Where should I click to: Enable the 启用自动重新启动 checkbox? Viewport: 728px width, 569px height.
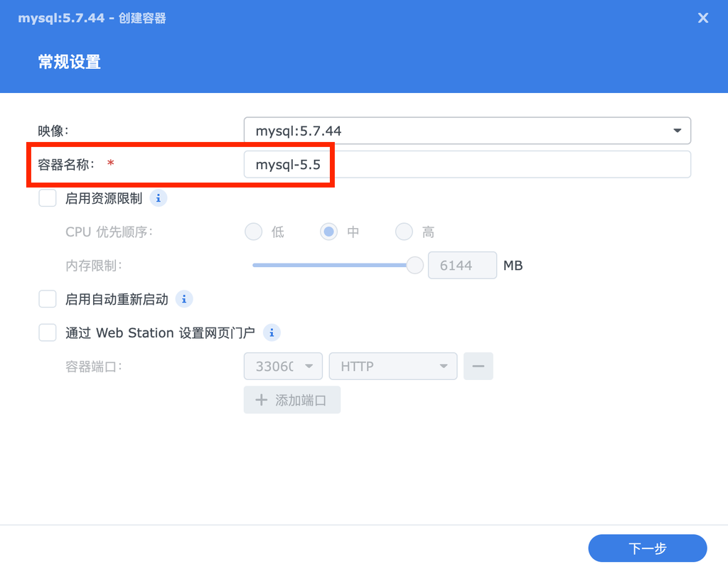pos(47,299)
